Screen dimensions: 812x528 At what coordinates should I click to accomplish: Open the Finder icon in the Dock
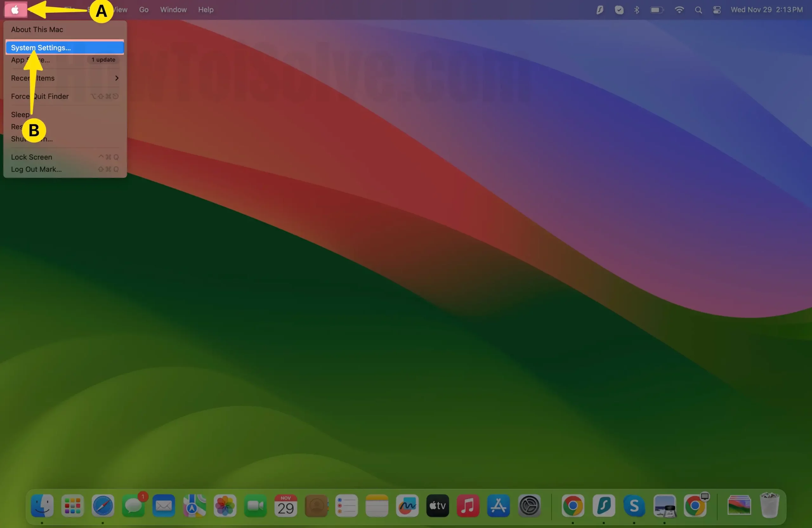42,505
